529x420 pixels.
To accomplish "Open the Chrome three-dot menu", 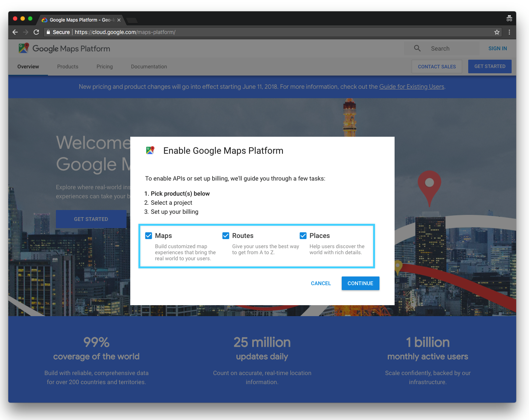I will click(509, 32).
